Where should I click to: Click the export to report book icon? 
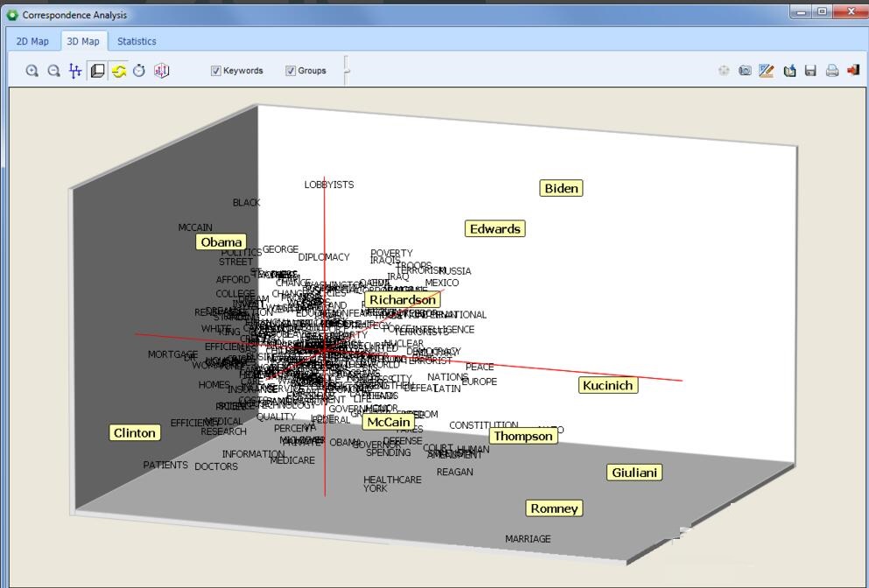tap(789, 70)
